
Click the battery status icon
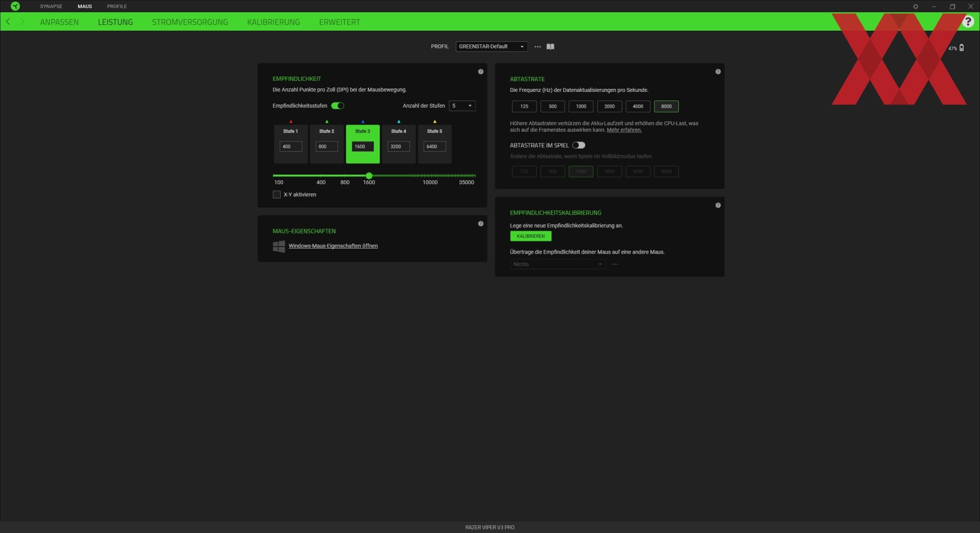pos(962,47)
